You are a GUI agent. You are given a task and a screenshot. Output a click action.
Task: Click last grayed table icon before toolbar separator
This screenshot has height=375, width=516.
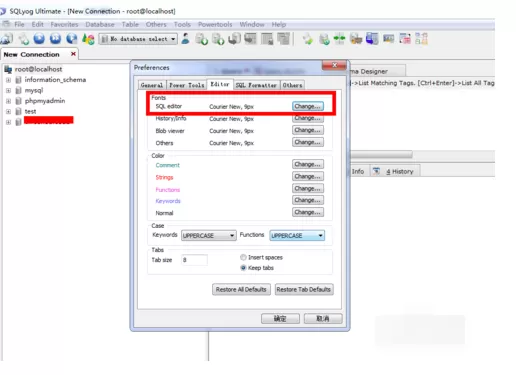(x=284, y=39)
